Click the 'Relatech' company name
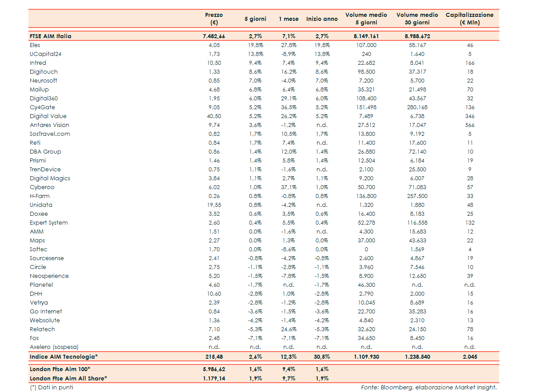Viewport: 546px width, 392px height. coord(43,329)
